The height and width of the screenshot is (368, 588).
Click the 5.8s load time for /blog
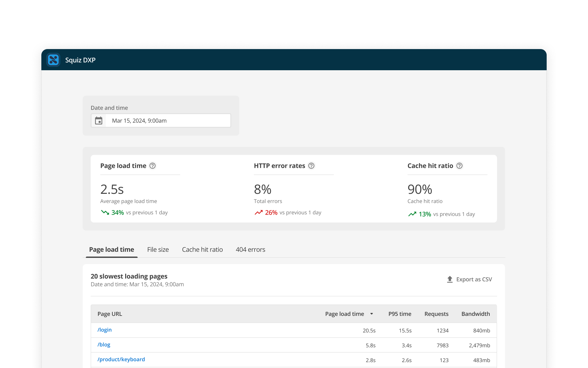tap(371, 345)
